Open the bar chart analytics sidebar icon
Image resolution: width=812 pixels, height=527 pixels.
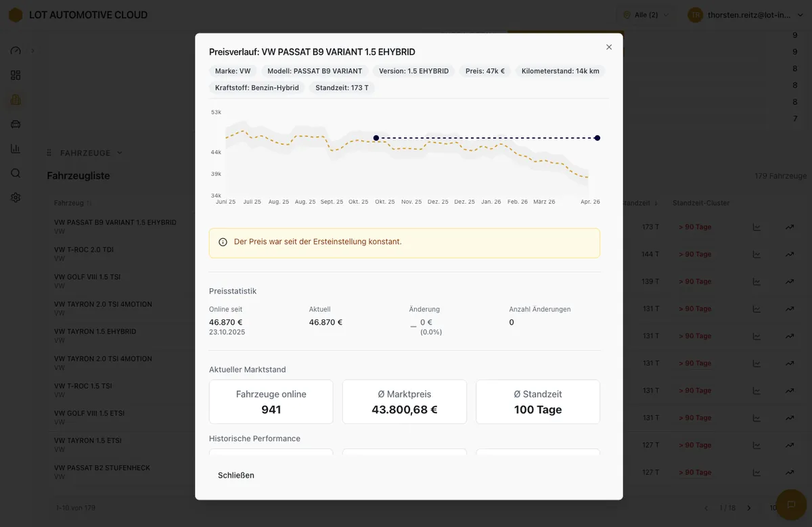(x=16, y=148)
